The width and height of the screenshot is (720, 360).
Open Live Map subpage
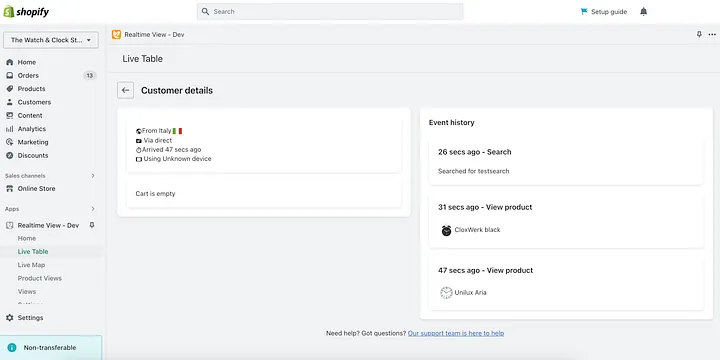click(x=31, y=264)
